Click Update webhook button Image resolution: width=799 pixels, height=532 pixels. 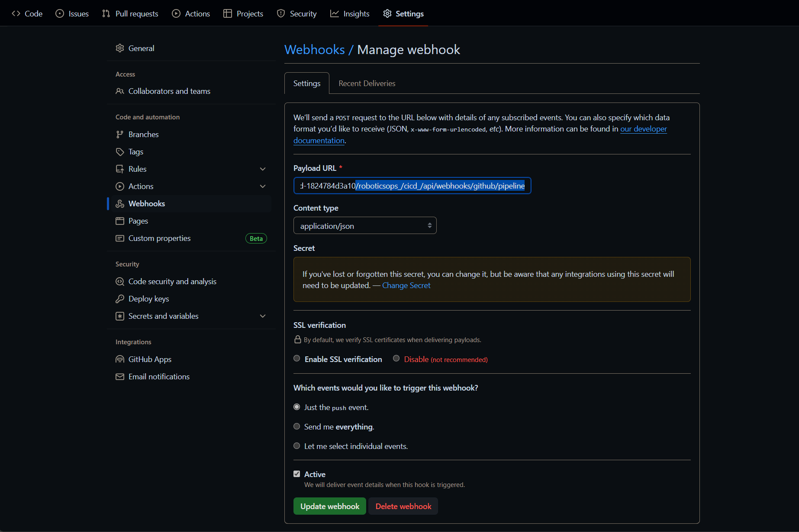tap(330, 506)
